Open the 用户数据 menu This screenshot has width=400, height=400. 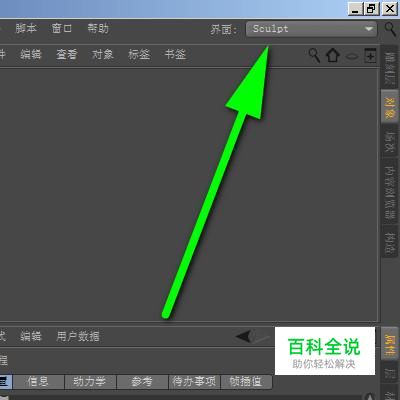click(x=78, y=336)
